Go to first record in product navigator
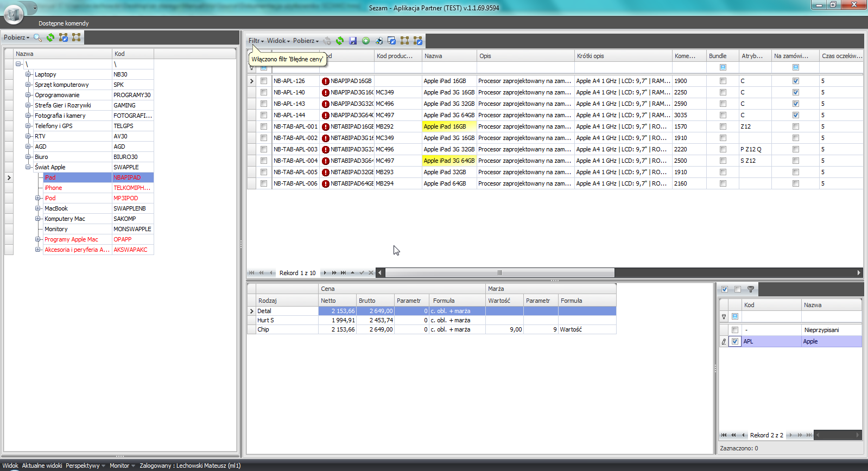Screen dimensions: 868x471 coord(251,273)
